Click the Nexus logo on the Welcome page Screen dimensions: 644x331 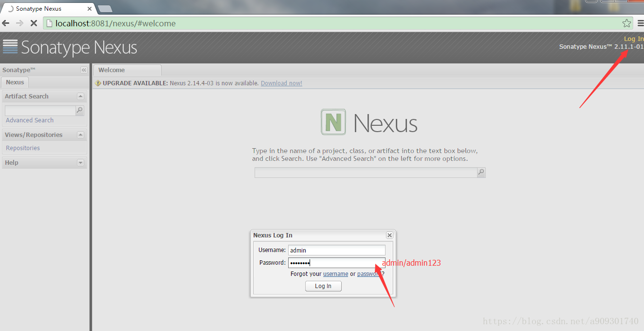coord(369,122)
